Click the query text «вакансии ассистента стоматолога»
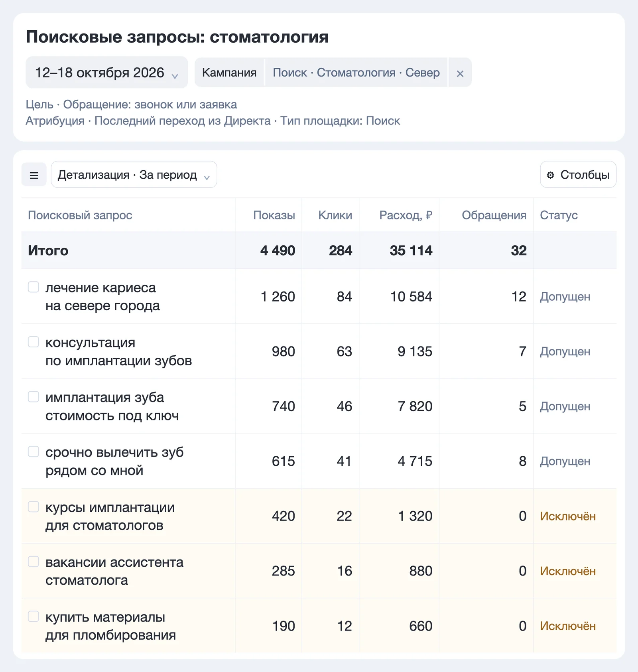 pyautogui.click(x=114, y=571)
